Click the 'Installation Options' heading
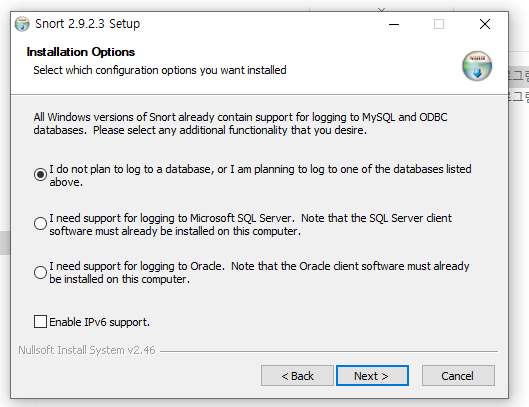The width and height of the screenshot is (529, 407). click(81, 52)
